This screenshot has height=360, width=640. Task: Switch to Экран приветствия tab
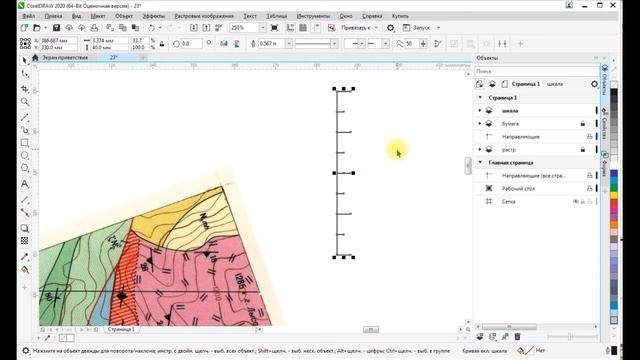[65, 58]
